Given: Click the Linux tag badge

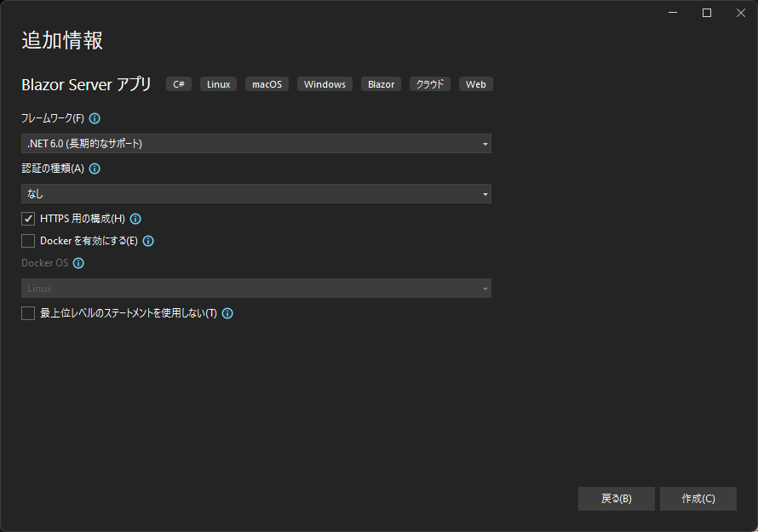Looking at the screenshot, I should (219, 84).
